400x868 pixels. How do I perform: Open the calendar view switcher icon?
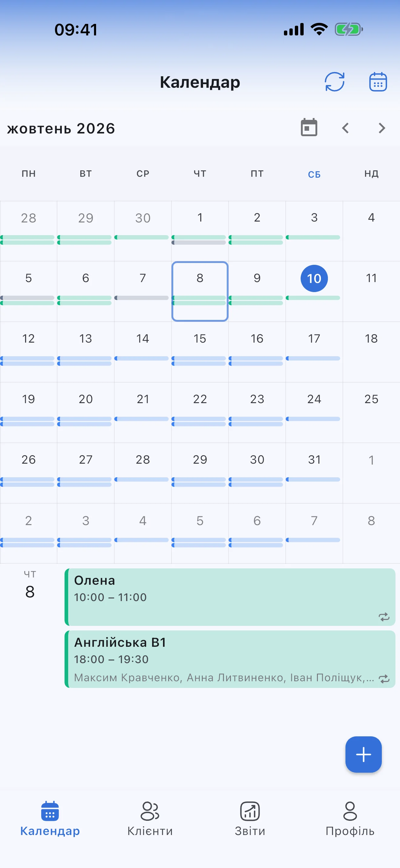(x=378, y=82)
